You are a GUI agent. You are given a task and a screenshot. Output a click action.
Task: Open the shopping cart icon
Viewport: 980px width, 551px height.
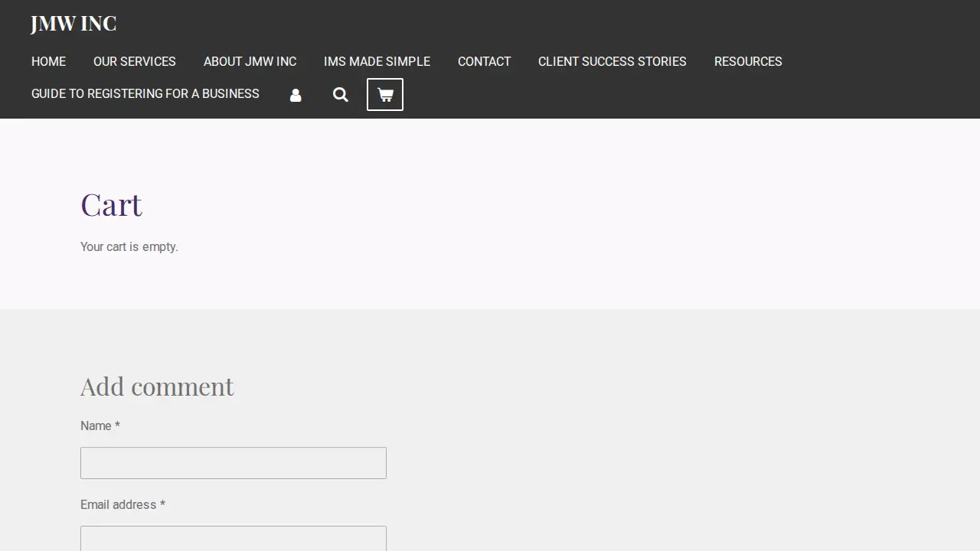coord(385,95)
